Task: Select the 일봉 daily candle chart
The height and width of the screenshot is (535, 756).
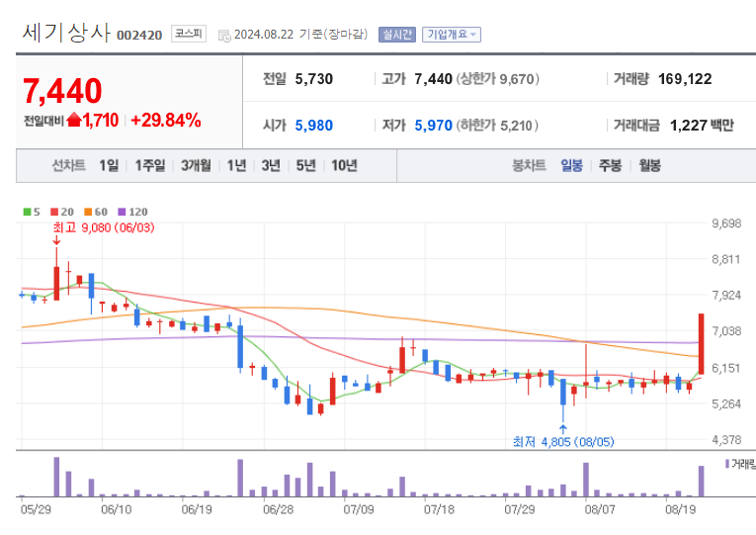Action: point(571,165)
